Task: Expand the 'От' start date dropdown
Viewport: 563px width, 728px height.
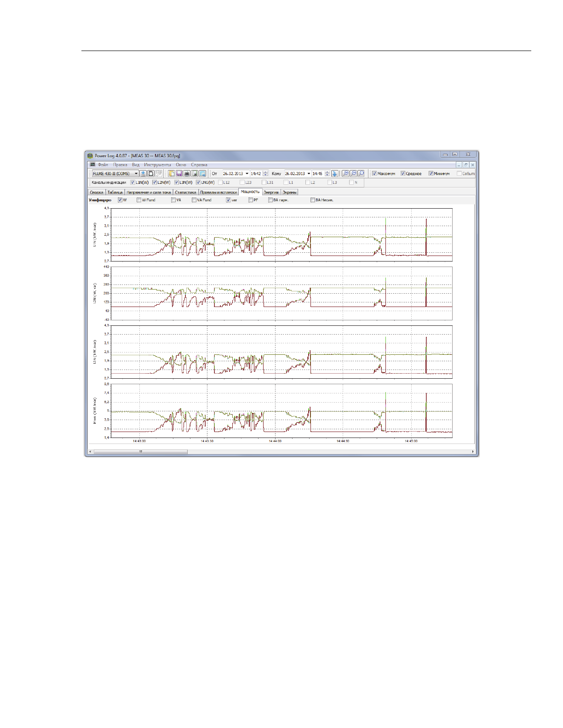Action: pos(247,174)
